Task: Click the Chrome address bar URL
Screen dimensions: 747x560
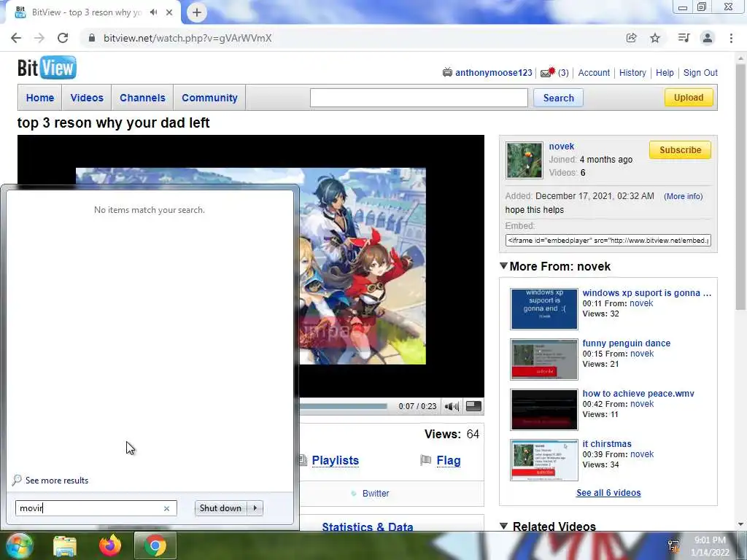Action: pyautogui.click(x=187, y=38)
